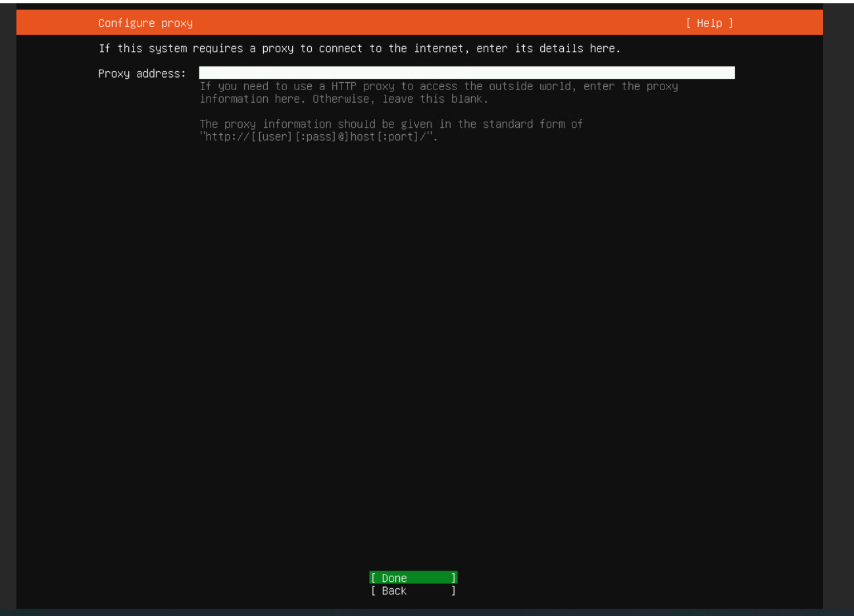Viewport: 854px width, 616px height.
Task: Click the empty orange header bar area
Action: click(x=434, y=23)
